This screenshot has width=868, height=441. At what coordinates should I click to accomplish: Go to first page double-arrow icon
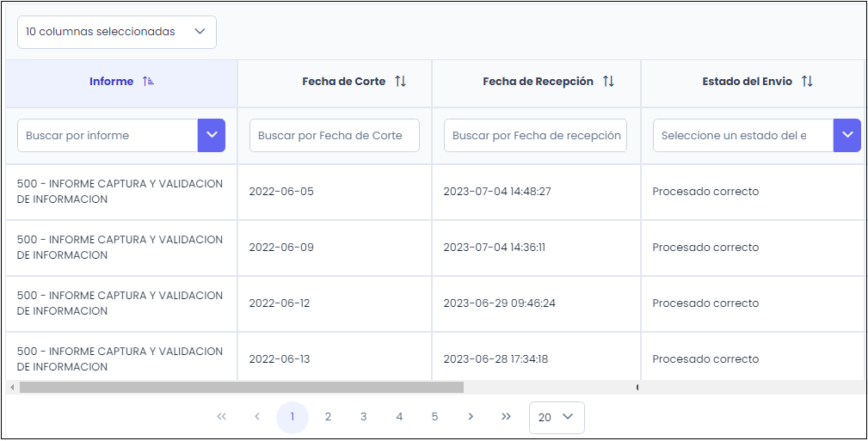(222, 417)
